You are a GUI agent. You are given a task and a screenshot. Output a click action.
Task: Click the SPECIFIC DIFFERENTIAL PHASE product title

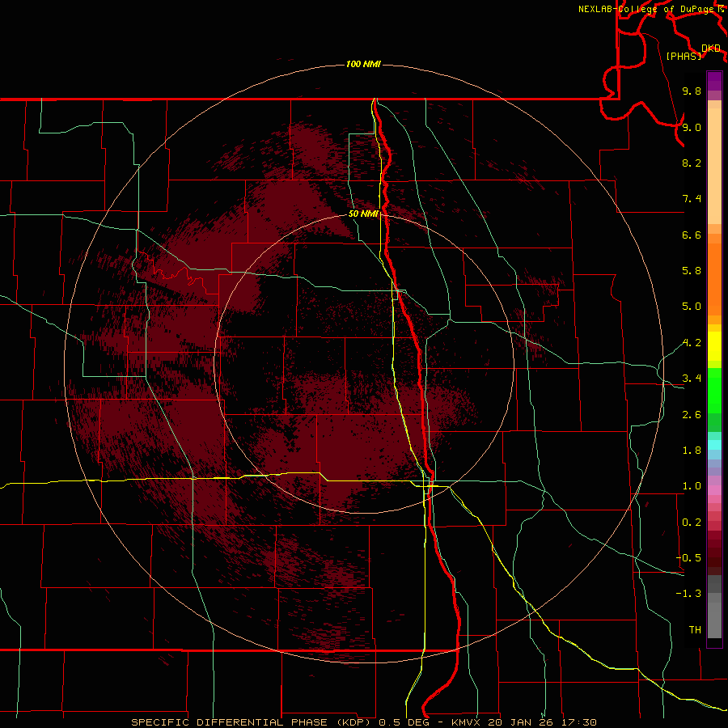click(252, 722)
